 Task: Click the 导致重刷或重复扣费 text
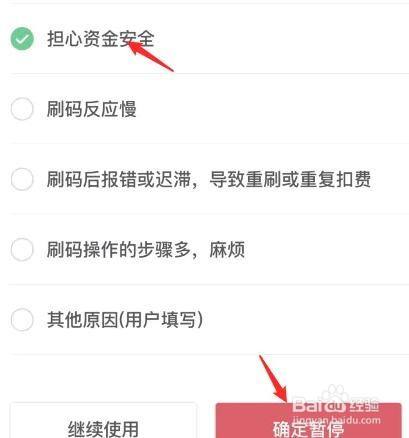(290, 179)
